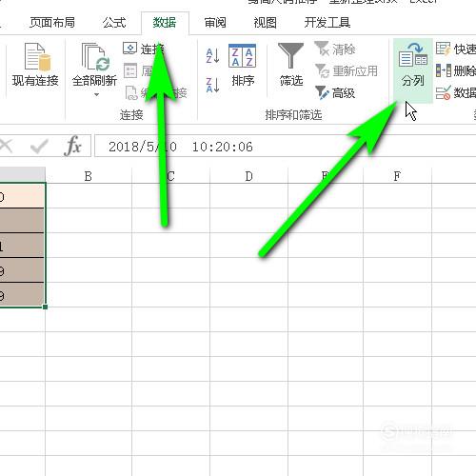Click 重新应用 reapply filter
Screen dimensions: 476x476
pos(347,70)
